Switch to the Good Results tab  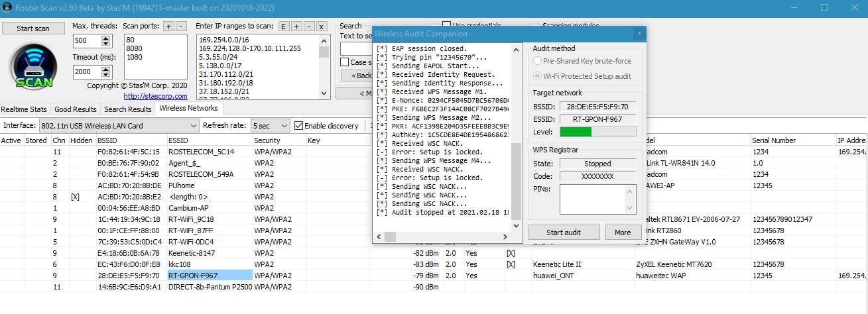pos(76,109)
